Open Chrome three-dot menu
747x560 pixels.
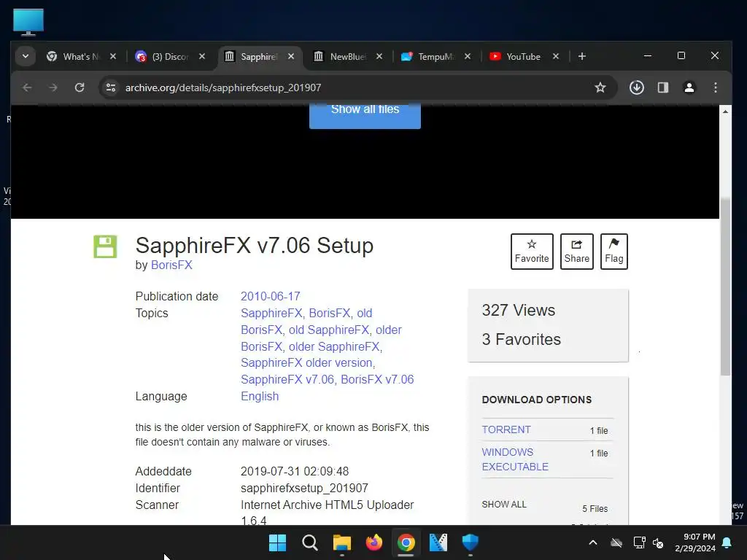click(716, 87)
